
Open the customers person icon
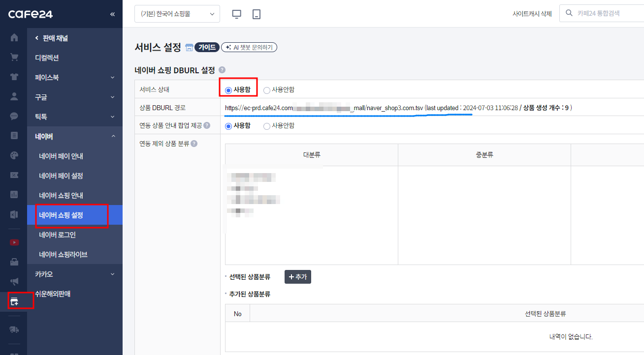click(14, 96)
